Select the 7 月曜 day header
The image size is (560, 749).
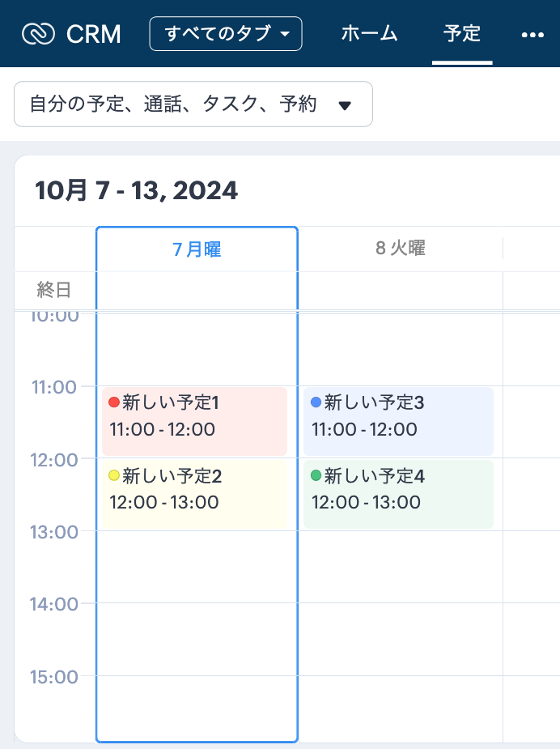coord(197,249)
